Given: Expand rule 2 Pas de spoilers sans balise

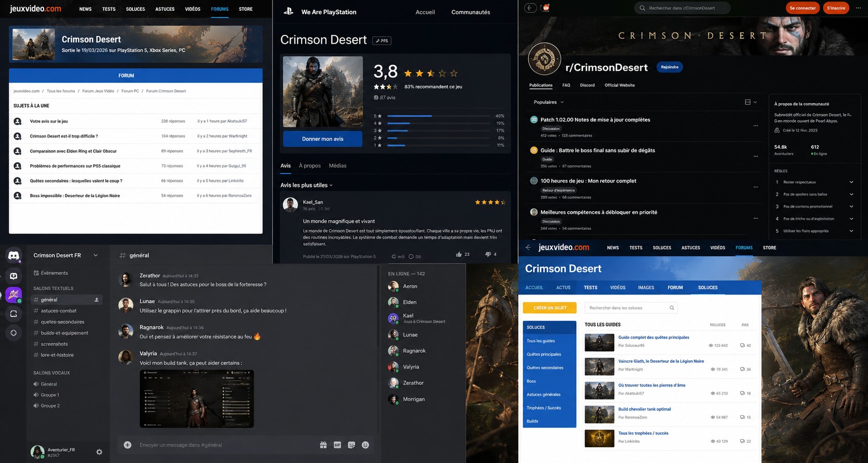Looking at the screenshot, I should pos(851,194).
